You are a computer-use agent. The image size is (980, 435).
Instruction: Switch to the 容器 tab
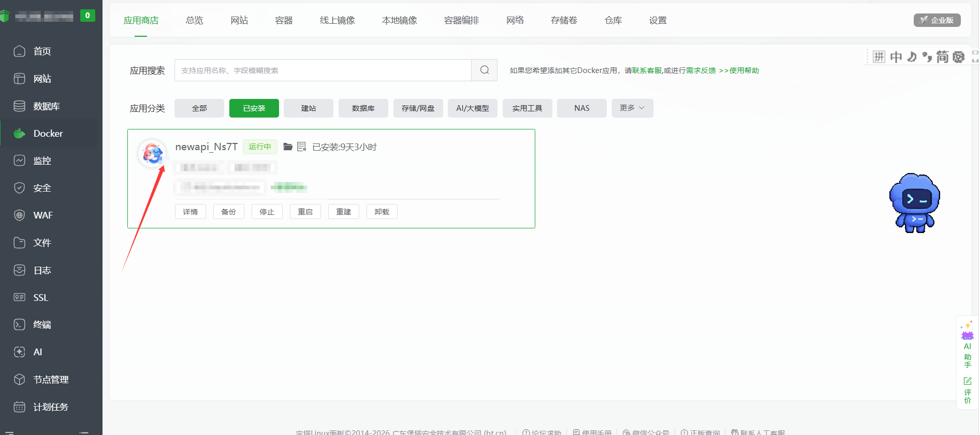tap(284, 20)
